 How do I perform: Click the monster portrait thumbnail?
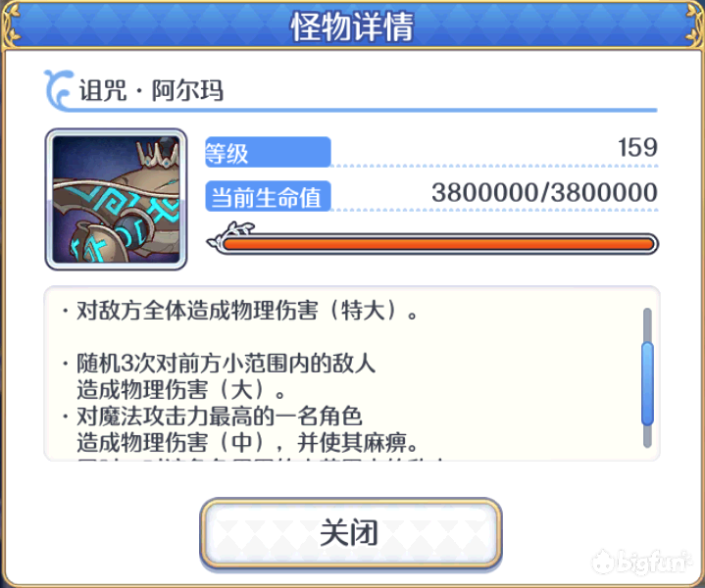[116, 199]
